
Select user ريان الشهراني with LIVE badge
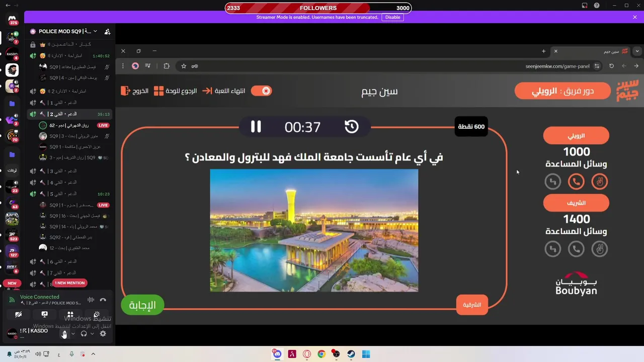(x=74, y=125)
